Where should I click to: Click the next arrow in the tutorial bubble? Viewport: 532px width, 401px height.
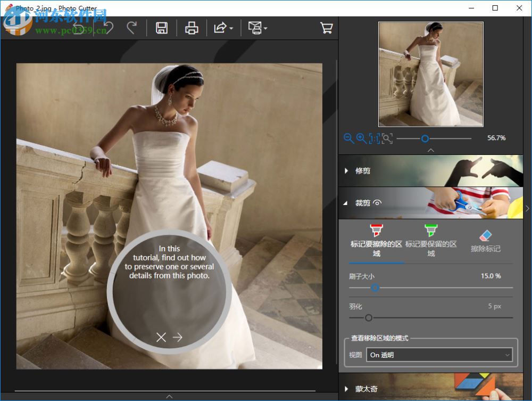coord(178,337)
